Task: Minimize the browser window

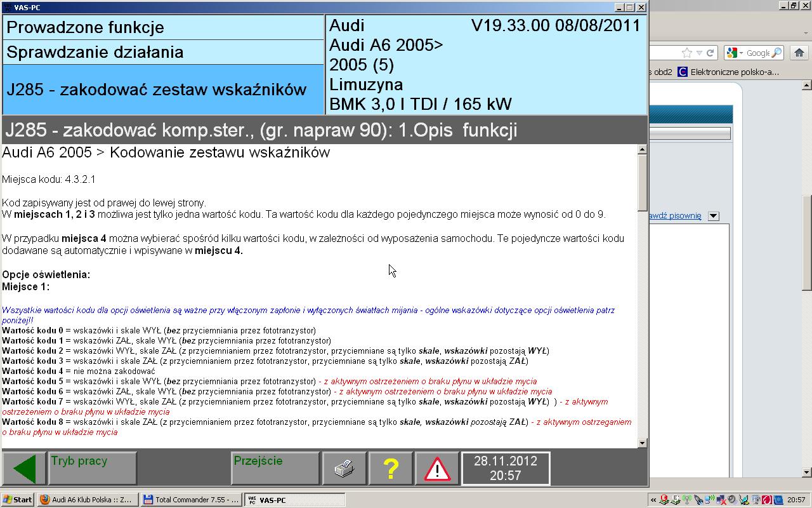Action: coord(782,5)
